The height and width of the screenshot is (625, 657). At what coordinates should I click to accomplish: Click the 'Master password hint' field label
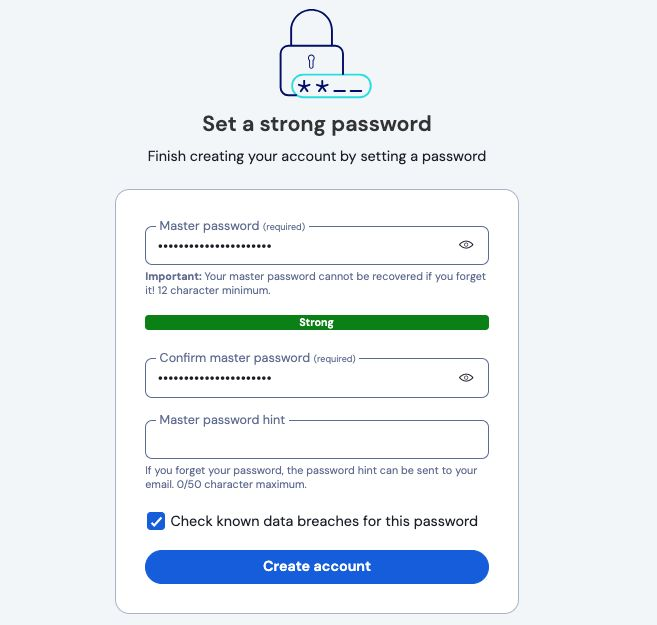[222, 420]
